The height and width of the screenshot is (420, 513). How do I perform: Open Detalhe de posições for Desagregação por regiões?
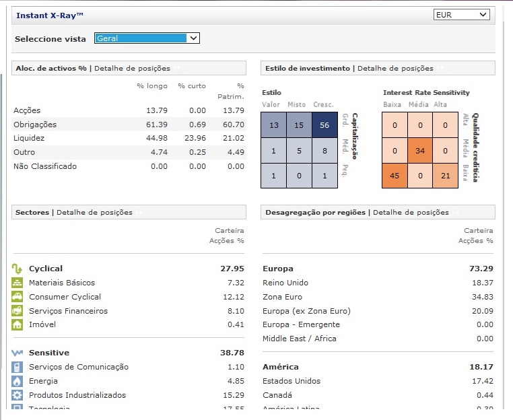pos(411,213)
